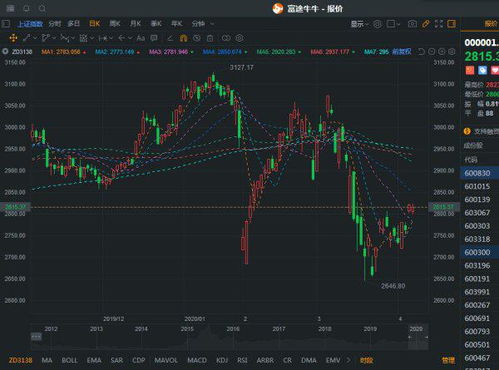
Task: Activate the magnet snap tool
Action: (183, 38)
